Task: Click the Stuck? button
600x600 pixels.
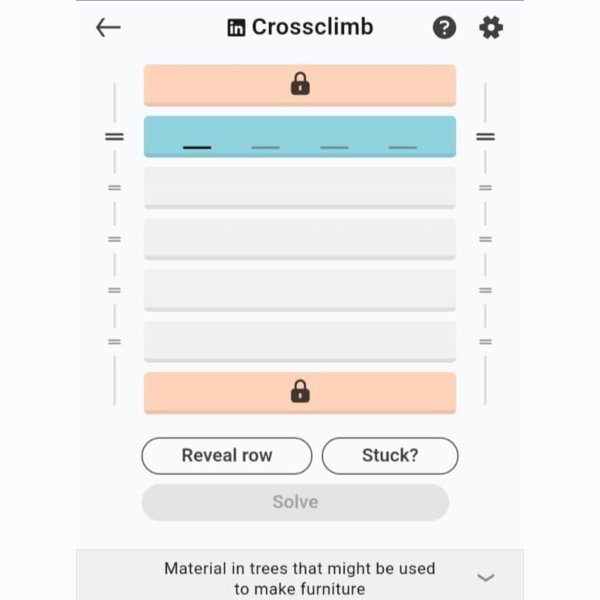Action: [390, 456]
